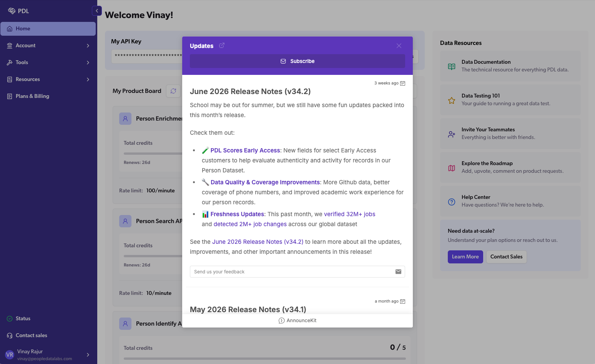Click the Contact Sales button
595x364 pixels.
(507, 257)
